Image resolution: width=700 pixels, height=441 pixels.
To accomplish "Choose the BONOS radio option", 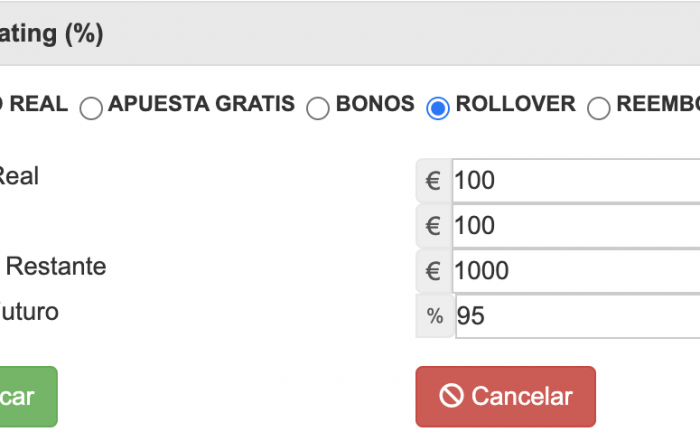I will (318, 108).
